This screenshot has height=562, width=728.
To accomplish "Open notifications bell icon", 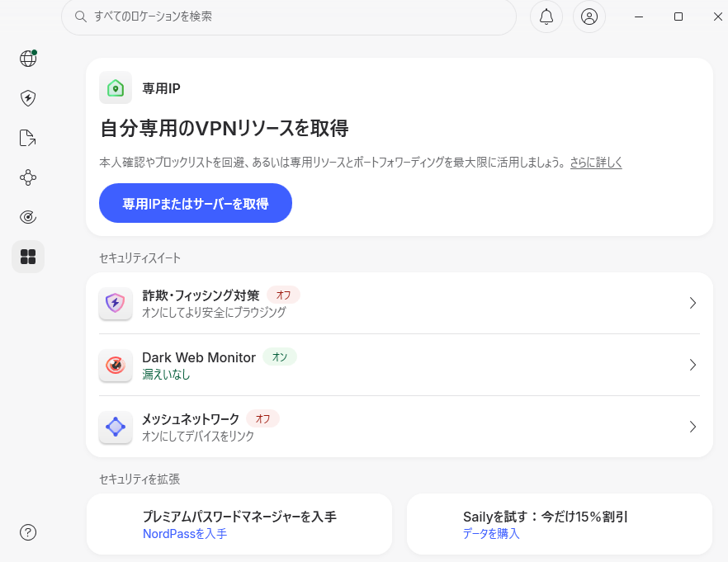I will 546,17.
